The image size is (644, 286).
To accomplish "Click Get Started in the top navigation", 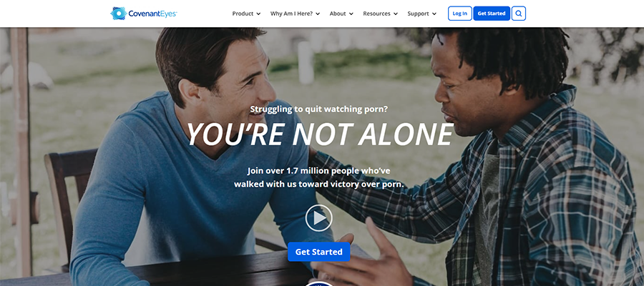I will [x=492, y=14].
